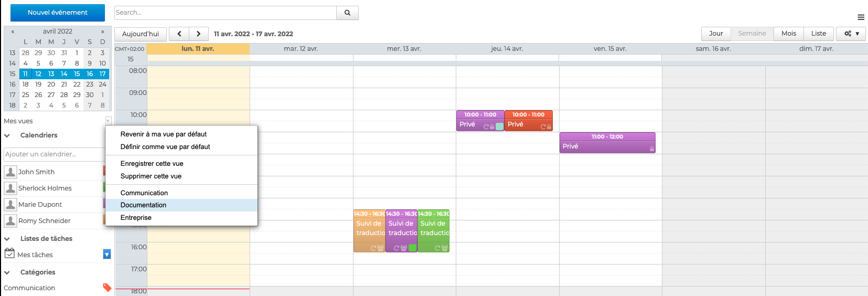
Task: Choose Enregistrer cette vue menu entry
Action: click(x=152, y=164)
